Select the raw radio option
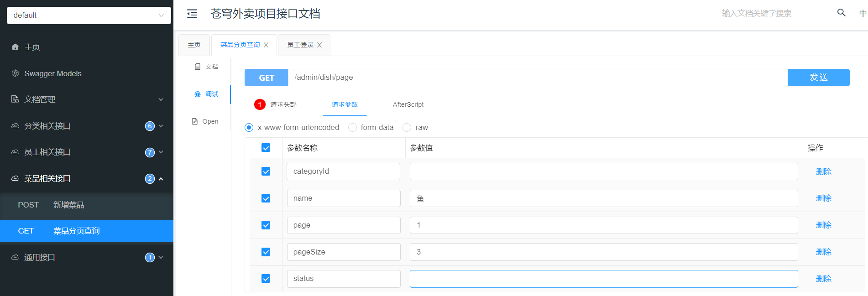The width and height of the screenshot is (868, 296). coord(407,127)
